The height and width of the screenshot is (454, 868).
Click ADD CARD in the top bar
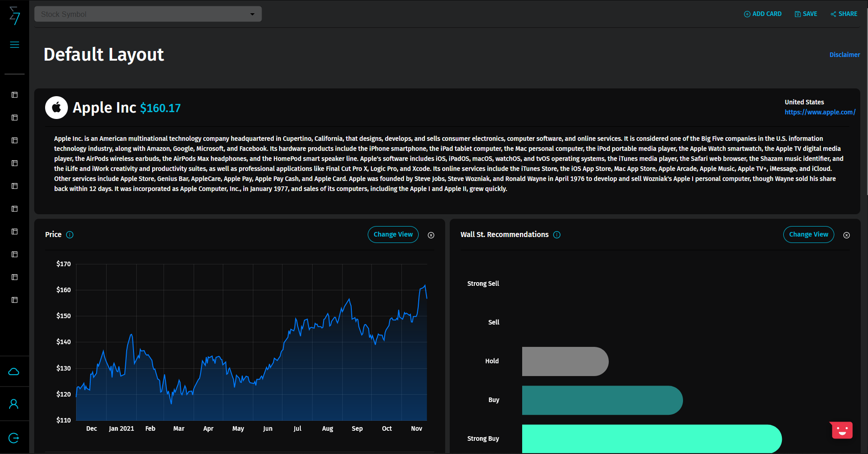tap(762, 14)
